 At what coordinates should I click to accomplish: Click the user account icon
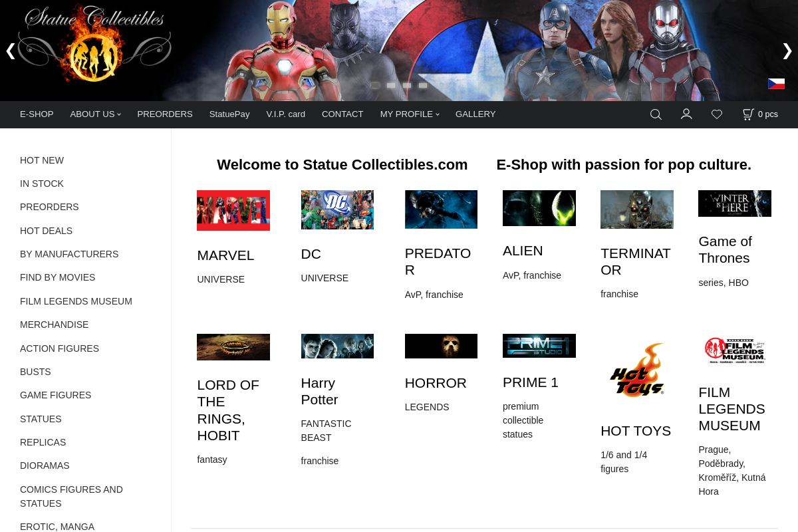pos(686,114)
